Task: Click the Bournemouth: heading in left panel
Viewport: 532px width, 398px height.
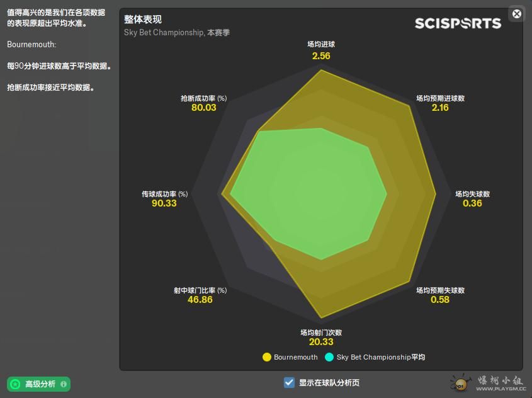Action: [x=31, y=45]
